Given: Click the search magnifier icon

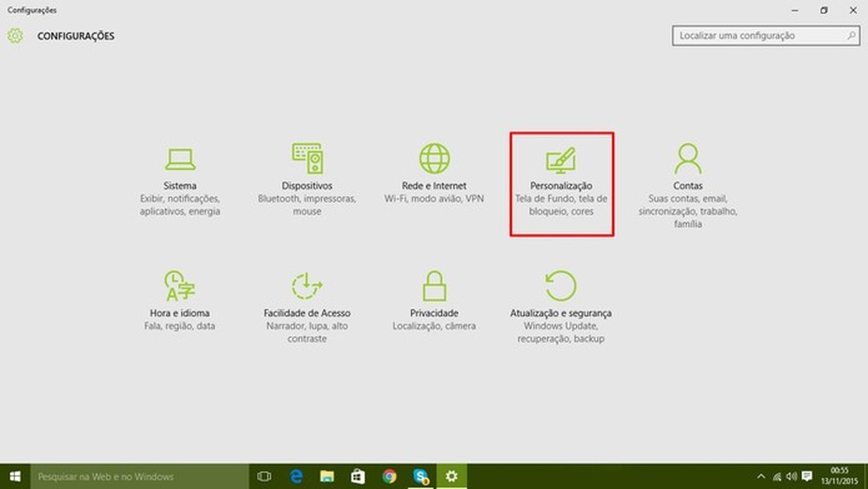Looking at the screenshot, I should coord(851,35).
